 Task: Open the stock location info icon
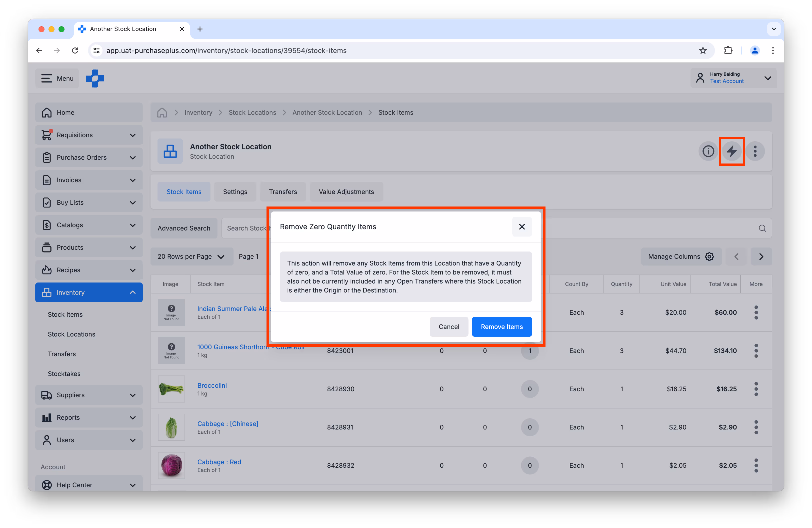(x=708, y=151)
